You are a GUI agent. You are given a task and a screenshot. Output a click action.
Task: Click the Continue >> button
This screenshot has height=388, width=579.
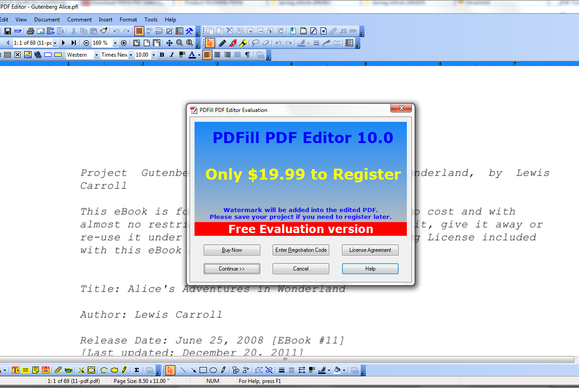232,269
